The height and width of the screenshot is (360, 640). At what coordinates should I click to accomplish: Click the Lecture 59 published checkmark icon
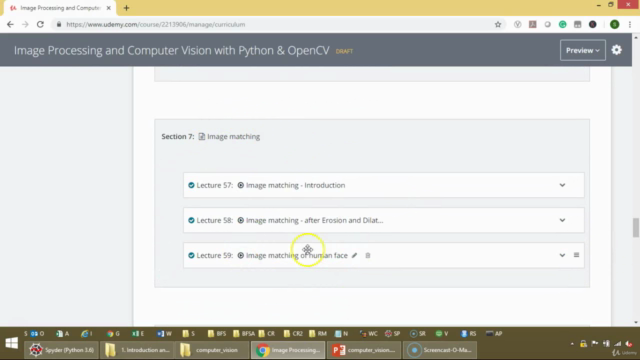click(191, 256)
